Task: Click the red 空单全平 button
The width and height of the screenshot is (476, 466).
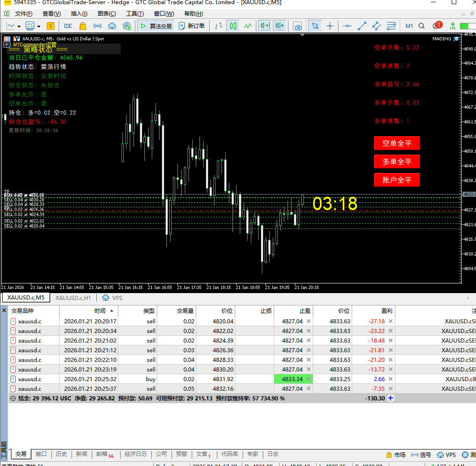Action: tap(397, 143)
